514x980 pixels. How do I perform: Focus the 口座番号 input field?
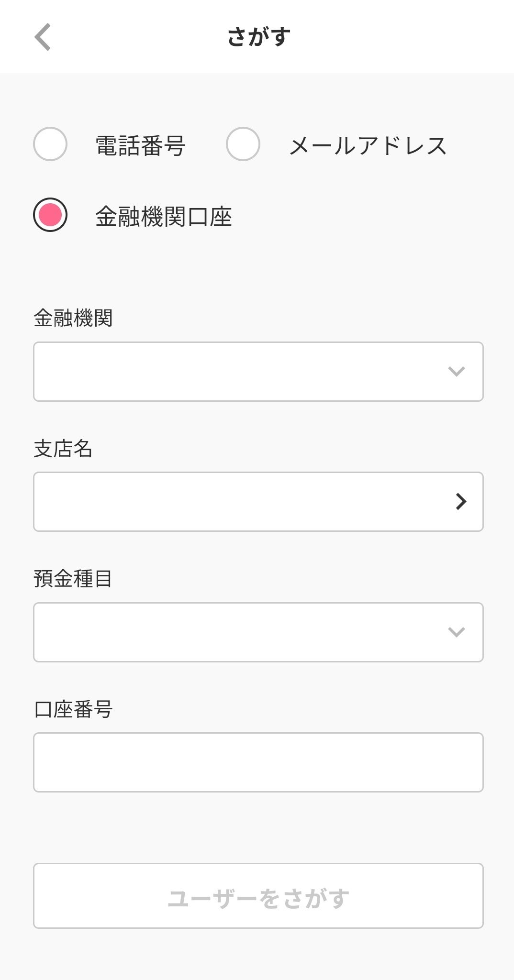[258, 762]
